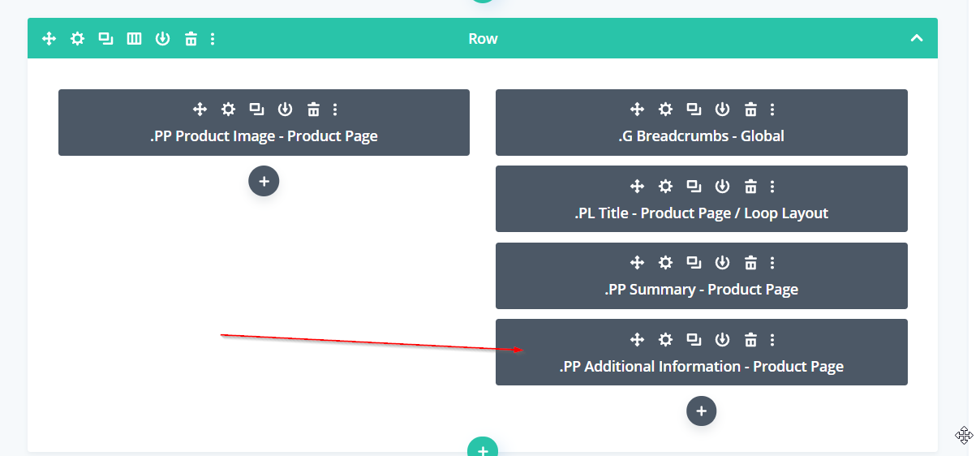This screenshot has height=456, width=980.
Task: Delete the Row with trash icon
Action: coord(191,38)
